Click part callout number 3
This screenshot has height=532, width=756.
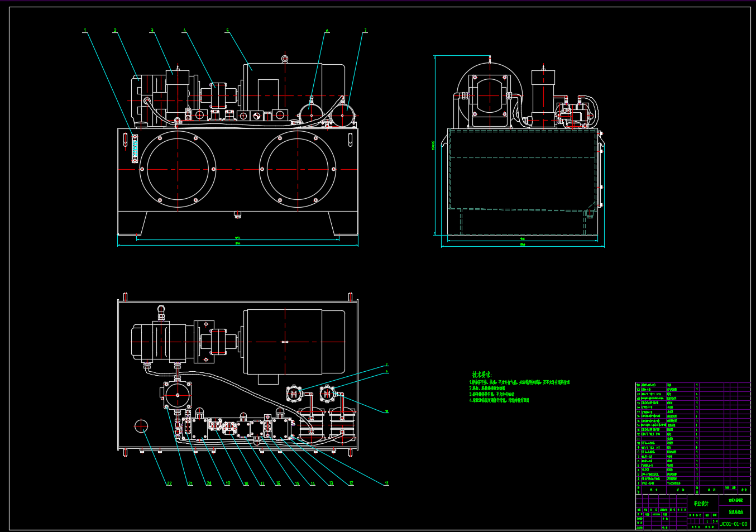152,31
